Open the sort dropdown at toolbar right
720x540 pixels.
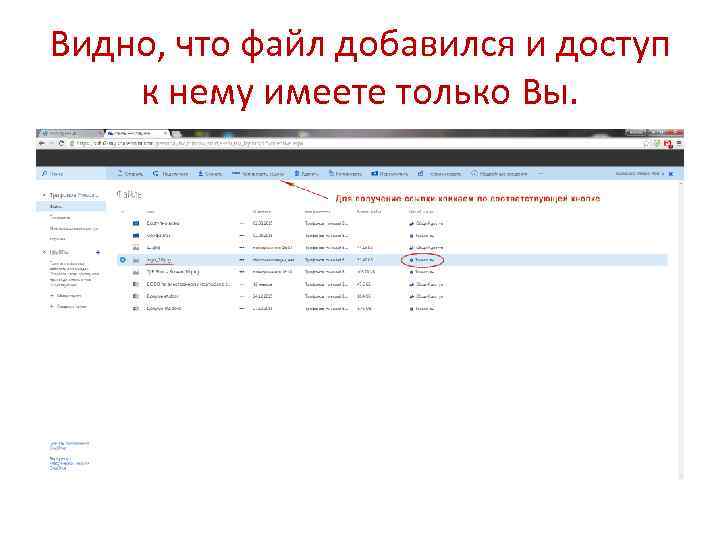[640, 174]
